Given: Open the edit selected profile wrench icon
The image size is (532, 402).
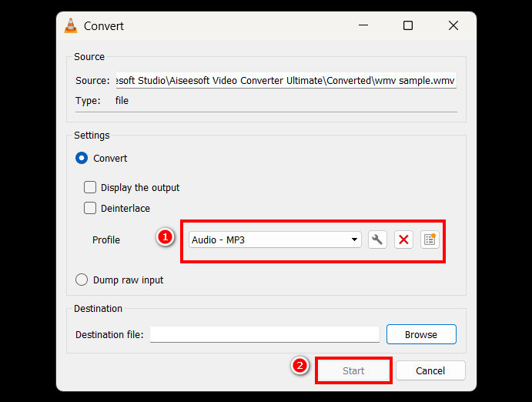Looking at the screenshot, I should click(376, 240).
